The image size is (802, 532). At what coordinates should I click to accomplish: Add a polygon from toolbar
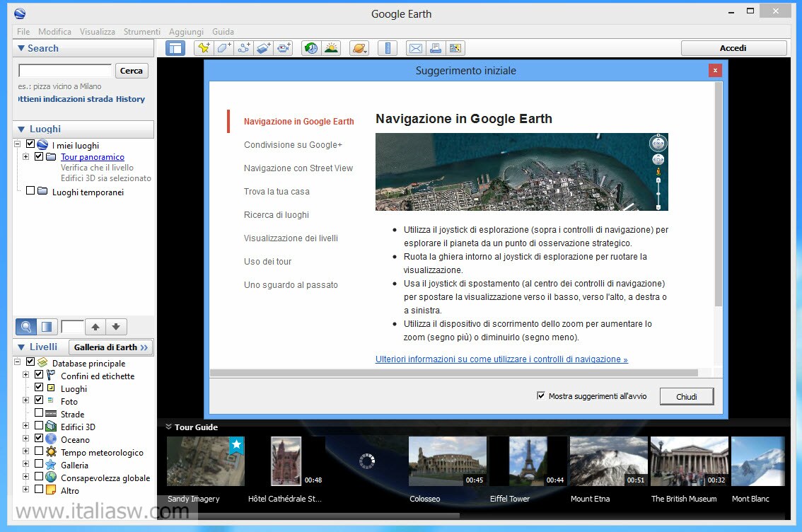point(224,48)
